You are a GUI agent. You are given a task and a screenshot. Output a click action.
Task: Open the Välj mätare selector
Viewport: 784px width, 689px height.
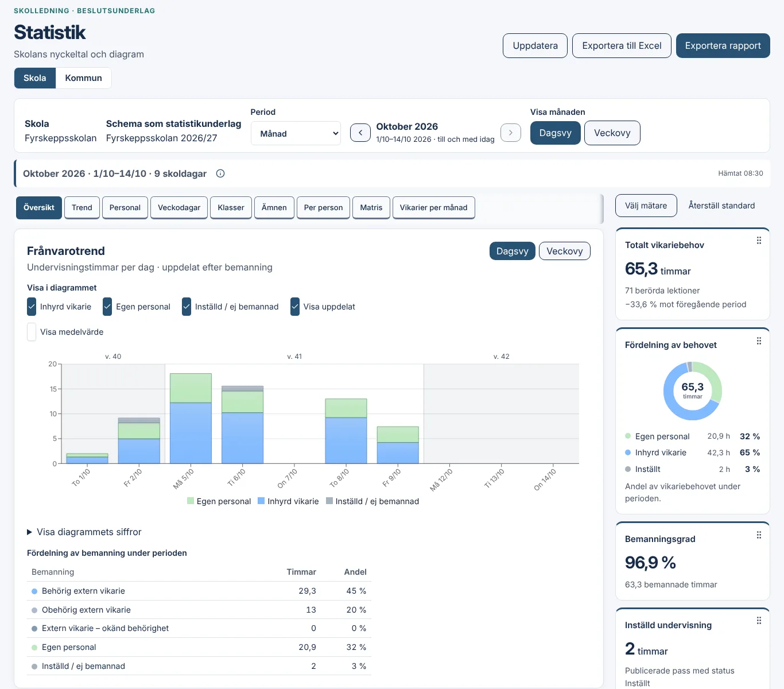tap(646, 206)
